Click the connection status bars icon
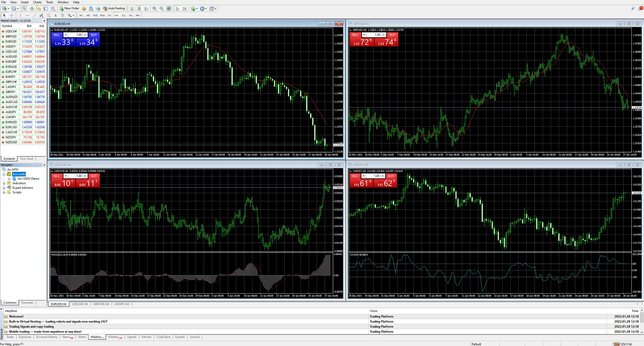 point(617,344)
